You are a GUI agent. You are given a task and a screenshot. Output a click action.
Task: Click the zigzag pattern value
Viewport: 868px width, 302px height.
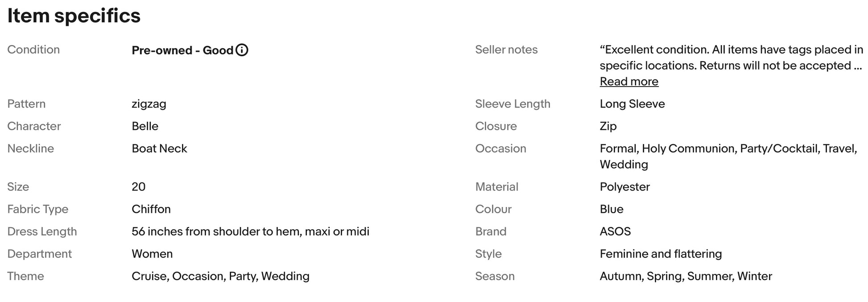coord(149,104)
